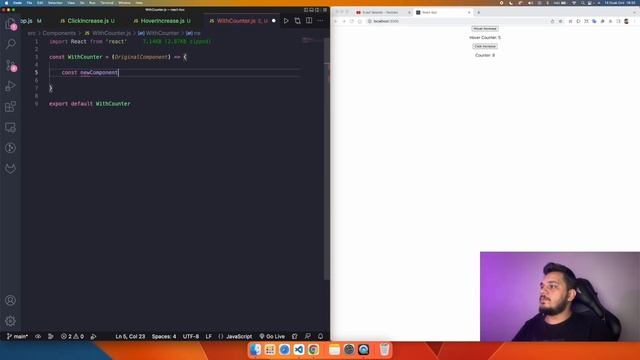
Task: Open the Manage gear in VS Code
Action: coord(11,321)
